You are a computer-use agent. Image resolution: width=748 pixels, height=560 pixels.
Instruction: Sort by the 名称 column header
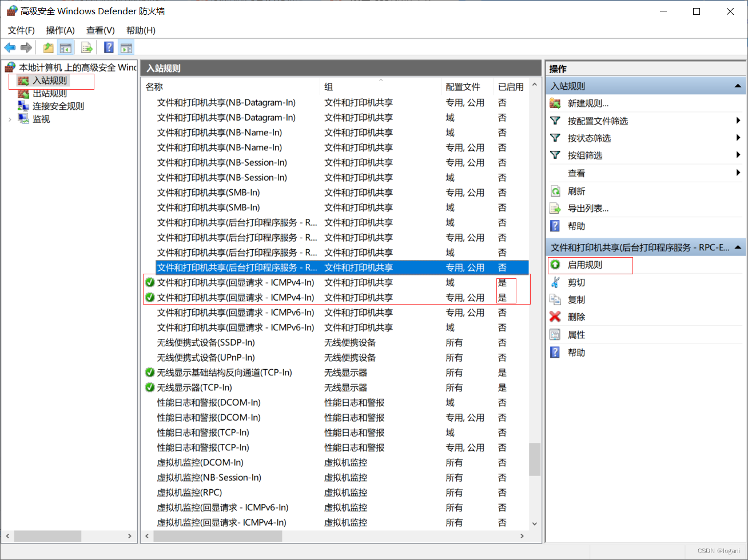pyautogui.click(x=230, y=86)
